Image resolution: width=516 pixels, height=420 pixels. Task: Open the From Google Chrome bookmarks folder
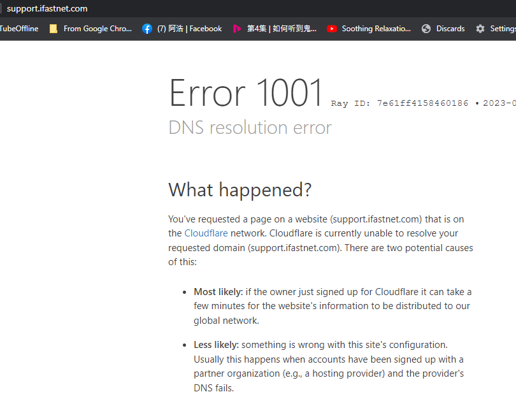tap(97, 29)
